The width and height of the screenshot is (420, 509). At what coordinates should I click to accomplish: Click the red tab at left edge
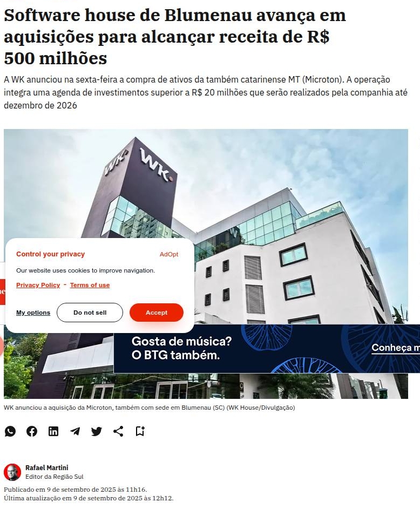2,291
